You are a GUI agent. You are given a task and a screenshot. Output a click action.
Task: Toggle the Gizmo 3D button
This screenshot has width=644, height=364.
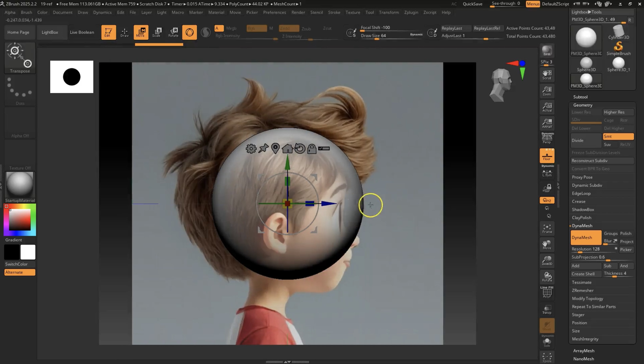(190, 32)
